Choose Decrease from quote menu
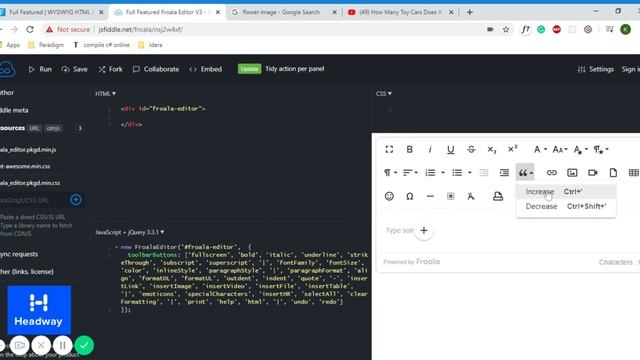640x360 pixels. pyautogui.click(x=566, y=207)
